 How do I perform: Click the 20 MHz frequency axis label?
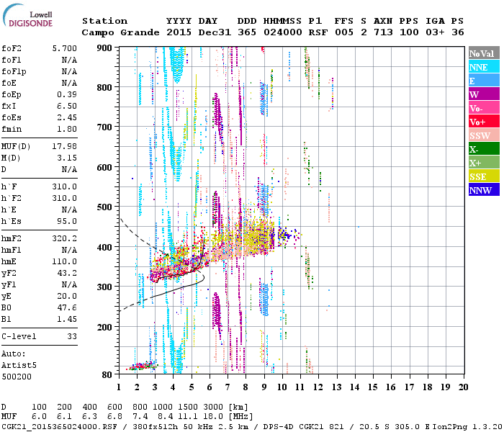tap(464, 387)
